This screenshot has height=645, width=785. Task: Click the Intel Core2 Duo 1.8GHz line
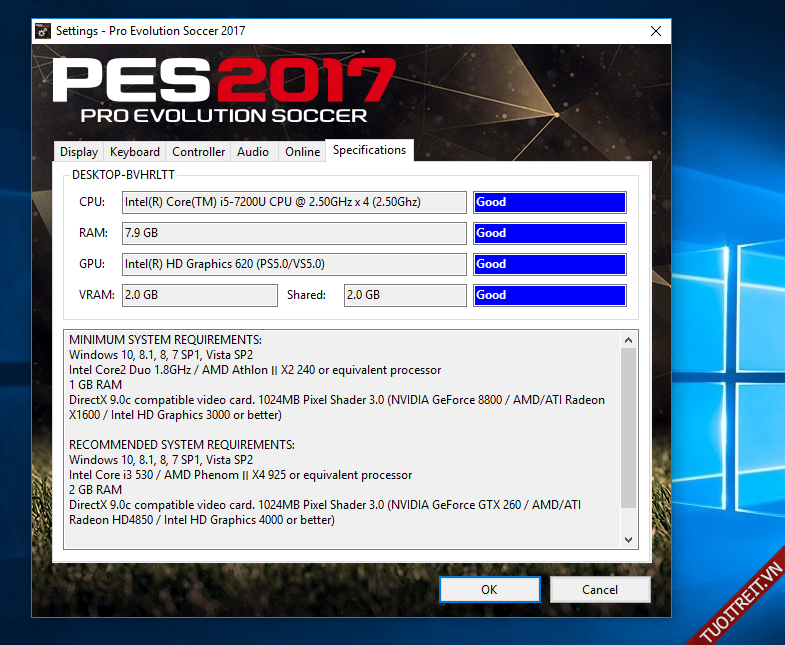(x=255, y=370)
